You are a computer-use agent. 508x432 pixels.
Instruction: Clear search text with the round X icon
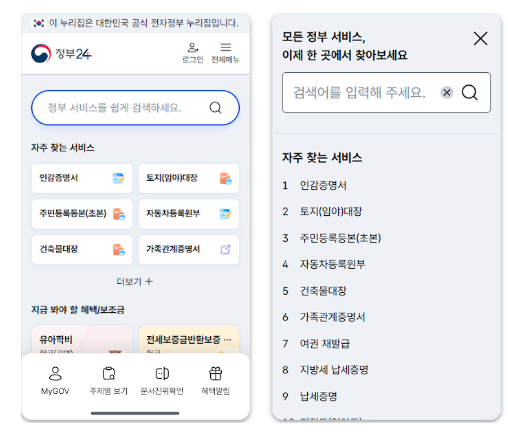pos(447,92)
